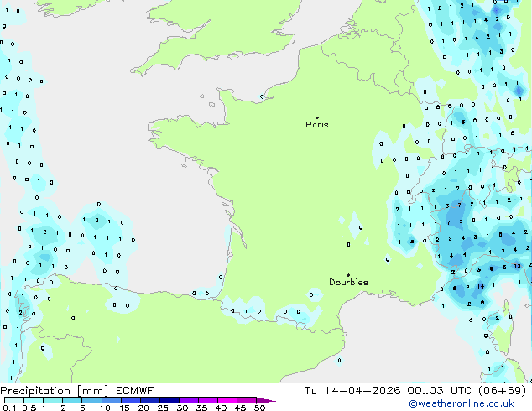Pick the legend swatch between 25 and 30
Screen dimensions: 532x411
pos(169,400)
